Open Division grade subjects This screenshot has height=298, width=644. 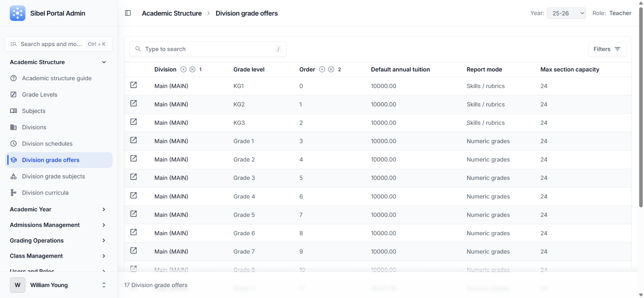tap(53, 176)
